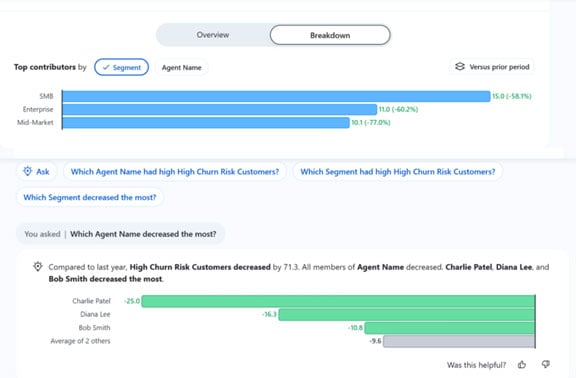Ask which Segment decreased the most
Image resolution: width=576 pixels, height=378 pixels.
point(90,197)
